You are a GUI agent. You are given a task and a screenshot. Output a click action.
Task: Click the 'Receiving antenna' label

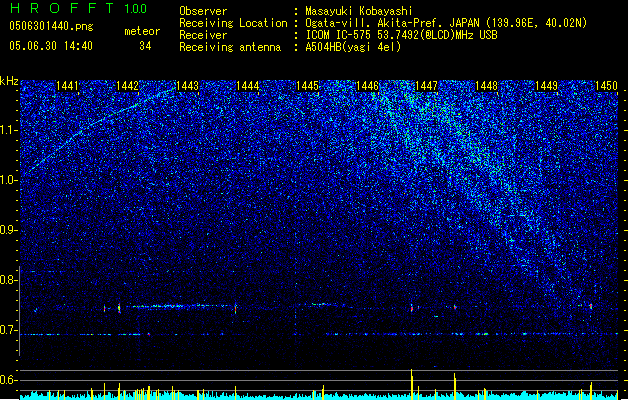pyautogui.click(x=230, y=47)
